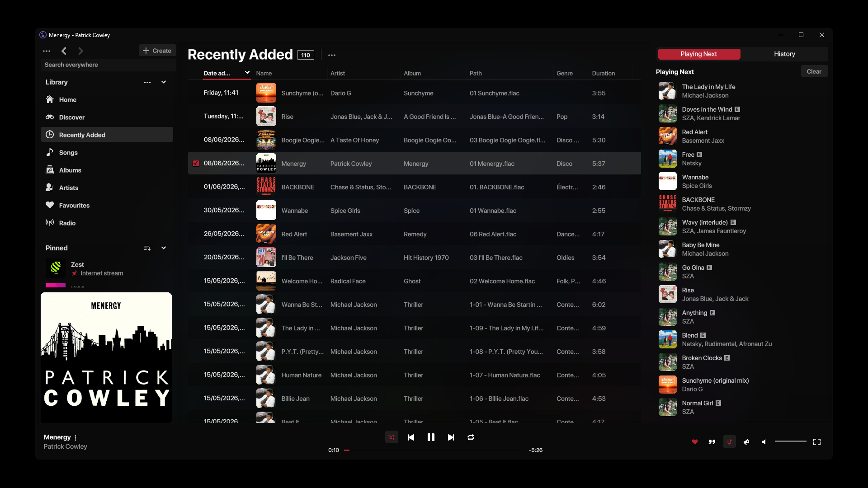Adjust the volume slider
The width and height of the screenshot is (868, 488).
(790, 441)
